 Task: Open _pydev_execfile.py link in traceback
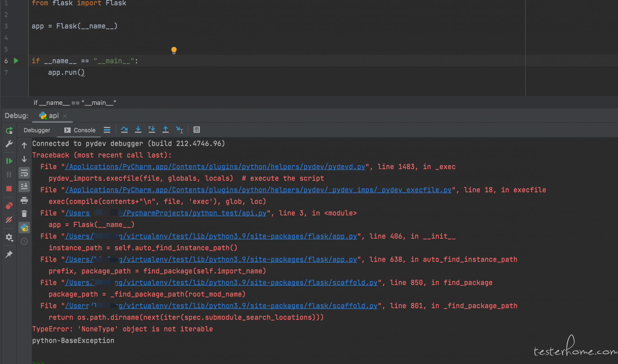pyautogui.click(x=258, y=190)
